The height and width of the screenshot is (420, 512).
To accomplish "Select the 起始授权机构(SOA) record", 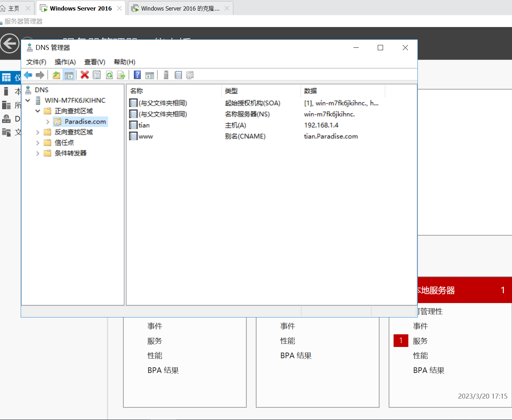I will pos(253,103).
